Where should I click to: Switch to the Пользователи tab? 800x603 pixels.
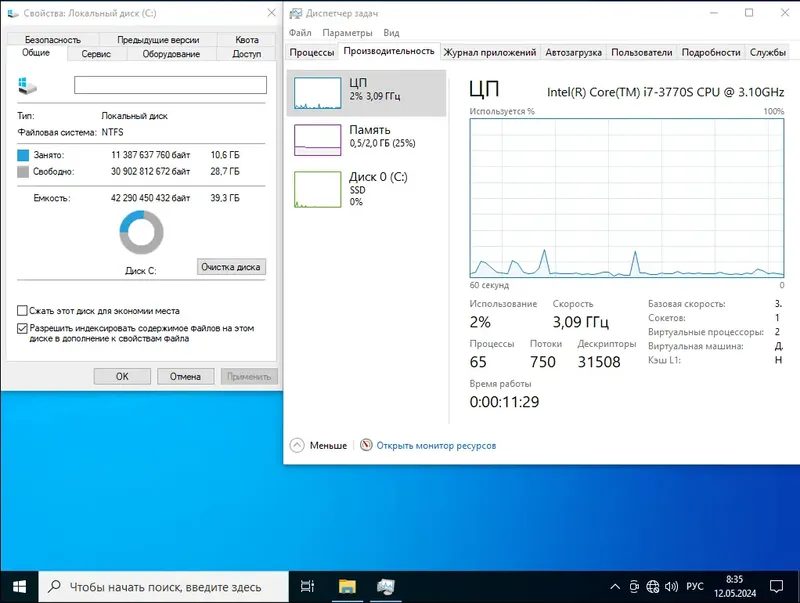[x=642, y=53]
